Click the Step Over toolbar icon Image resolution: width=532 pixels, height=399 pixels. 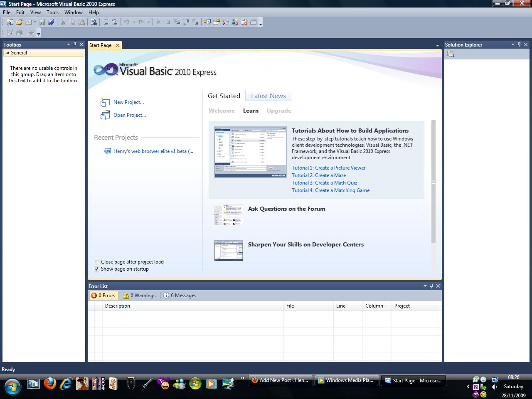point(186,22)
